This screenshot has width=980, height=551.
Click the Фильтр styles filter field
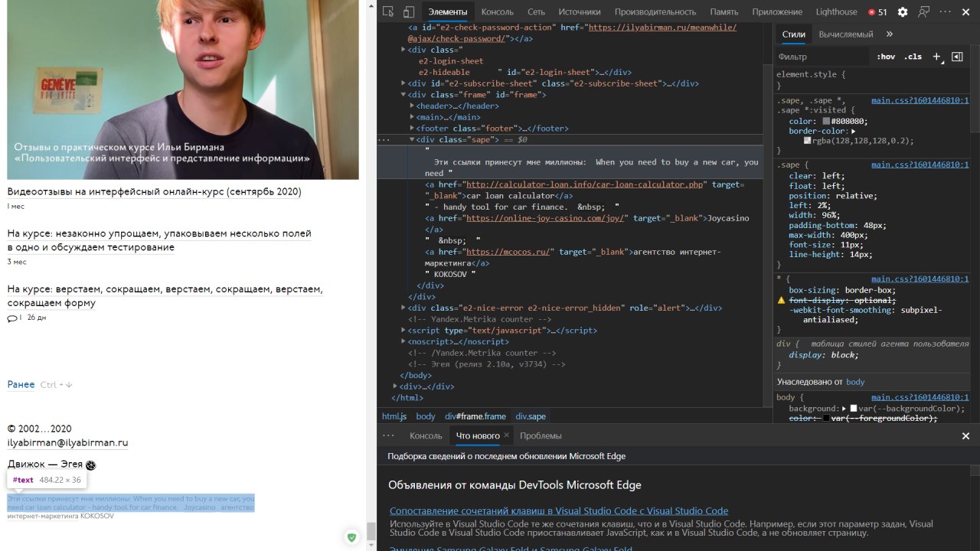(x=822, y=57)
